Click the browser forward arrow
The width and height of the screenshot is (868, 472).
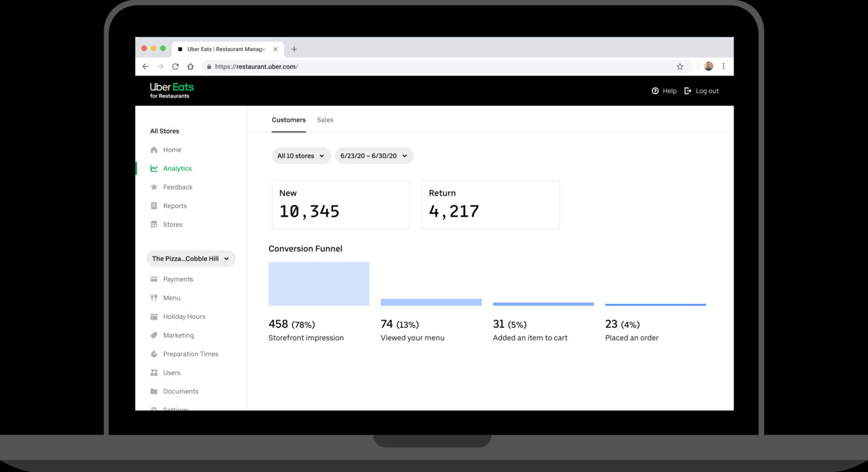[x=161, y=67]
